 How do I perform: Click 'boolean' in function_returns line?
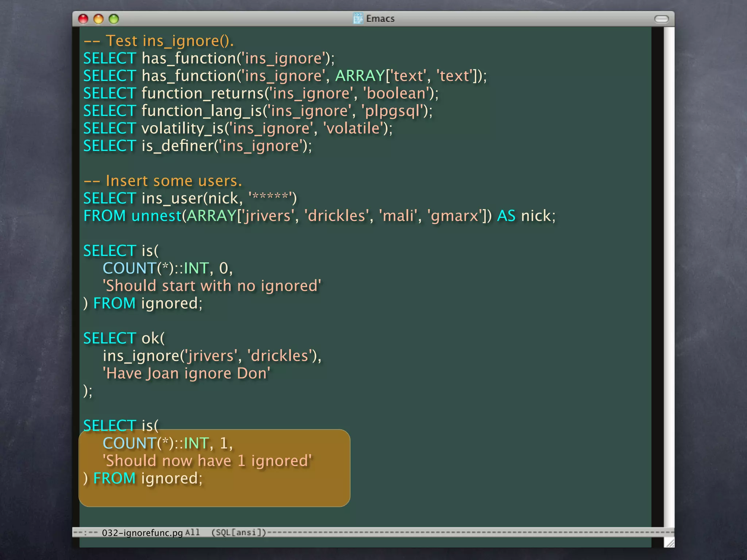tap(396, 93)
